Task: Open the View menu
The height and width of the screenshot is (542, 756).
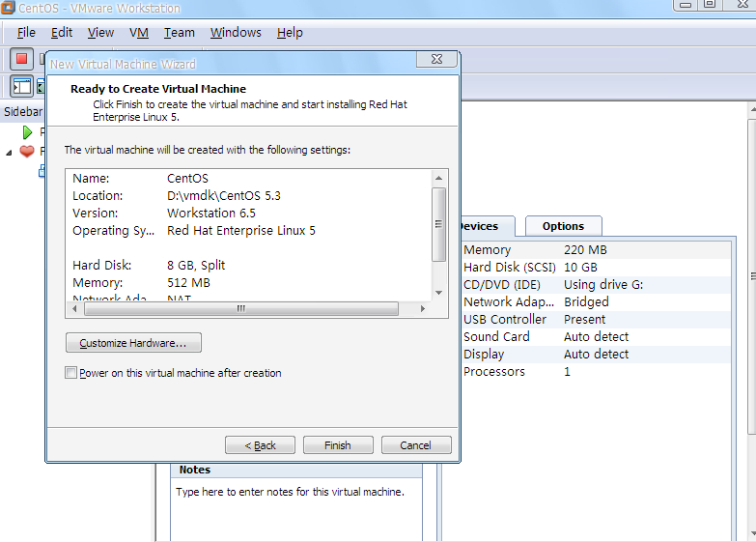Action: coord(100,32)
